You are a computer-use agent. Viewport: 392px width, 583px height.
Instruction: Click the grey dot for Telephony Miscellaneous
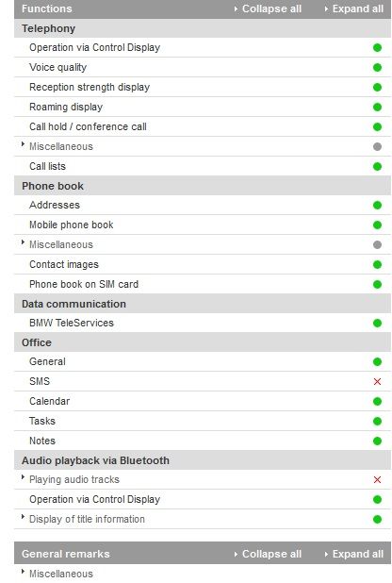[377, 146]
